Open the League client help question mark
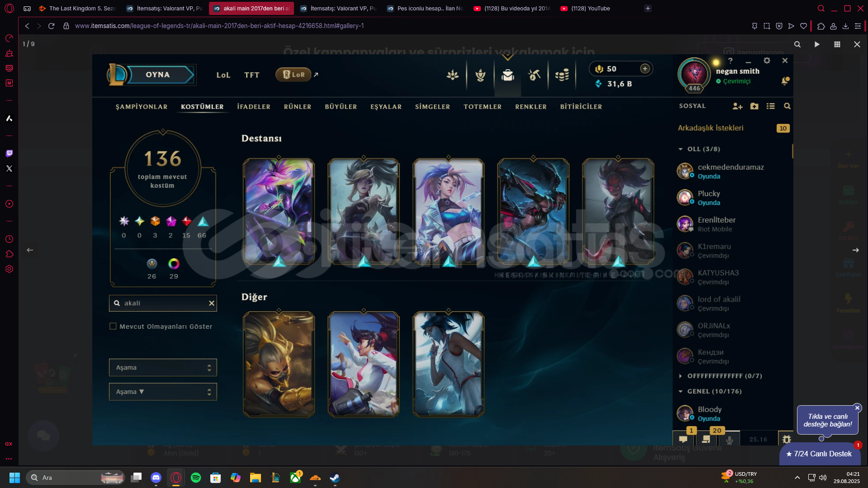 point(730,61)
